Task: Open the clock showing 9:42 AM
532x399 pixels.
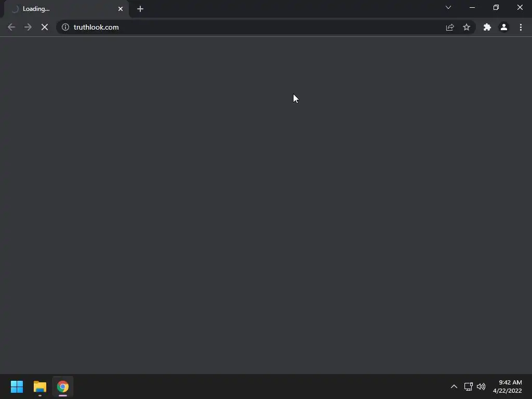Action: pos(507,387)
